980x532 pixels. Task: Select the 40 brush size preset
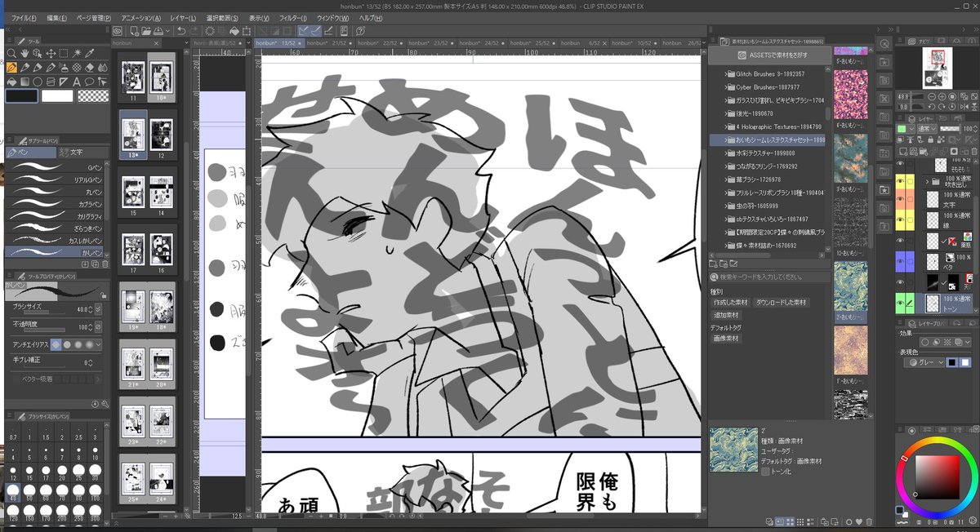click(x=13, y=490)
